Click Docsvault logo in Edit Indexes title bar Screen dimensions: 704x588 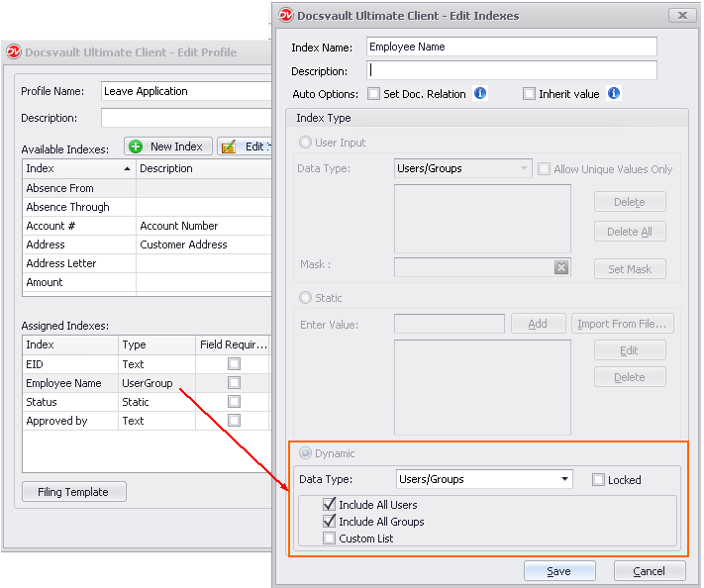point(286,15)
